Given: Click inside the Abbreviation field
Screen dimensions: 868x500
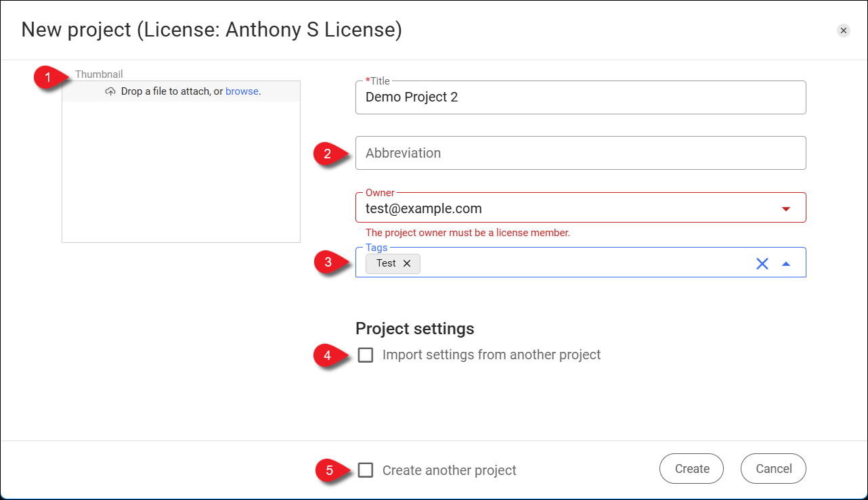Looking at the screenshot, I should 580,153.
